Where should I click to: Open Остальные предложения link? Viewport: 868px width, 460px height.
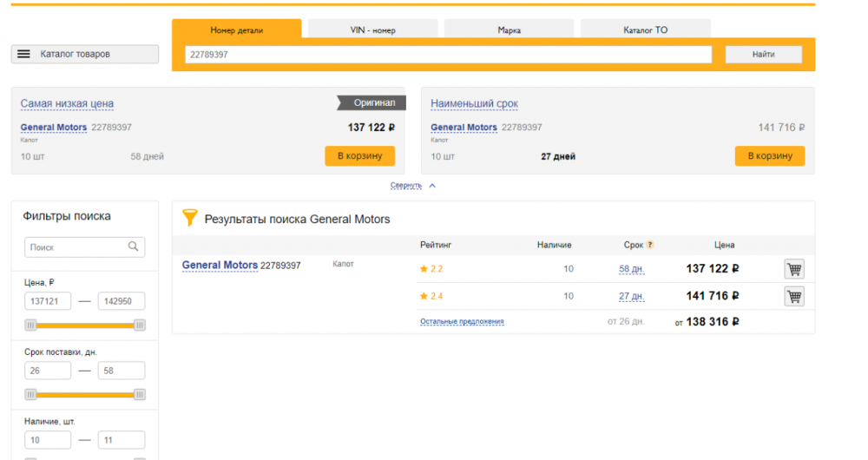click(462, 321)
